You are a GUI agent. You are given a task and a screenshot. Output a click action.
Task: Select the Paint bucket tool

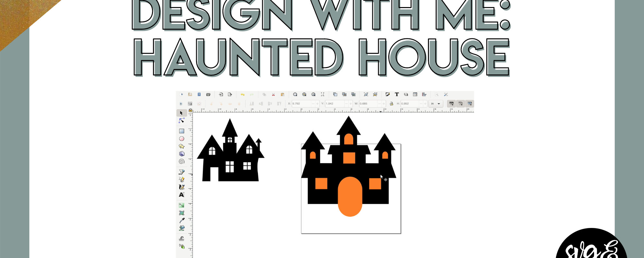click(182, 228)
